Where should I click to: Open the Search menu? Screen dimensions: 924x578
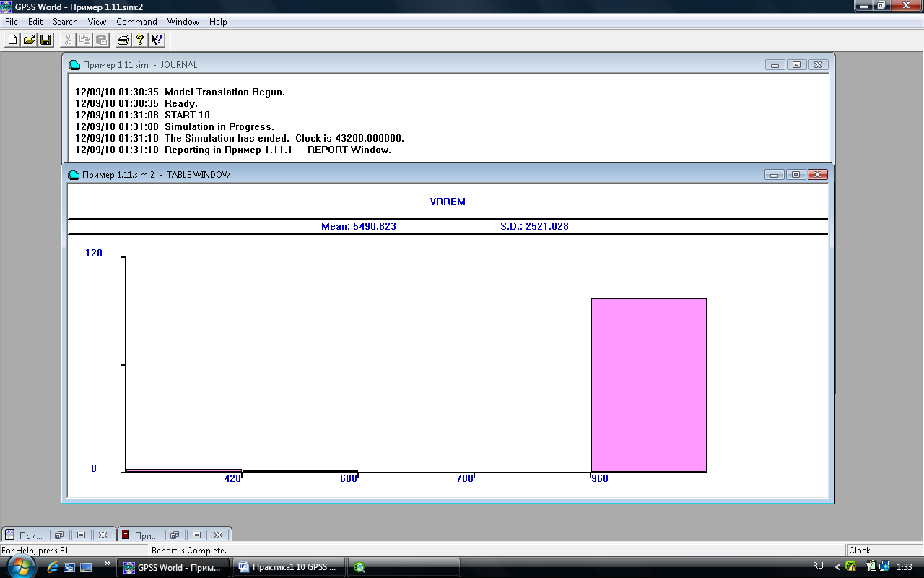(x=65, y=22)
